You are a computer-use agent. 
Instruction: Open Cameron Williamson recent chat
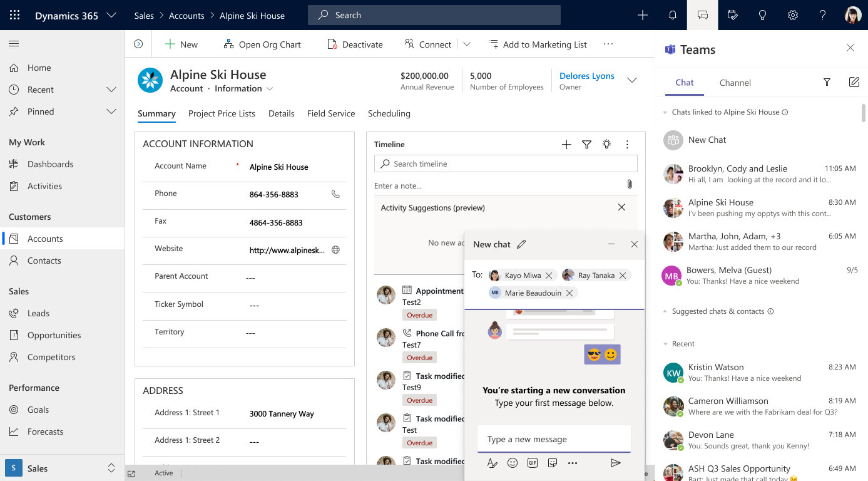(x=760, y=406)
